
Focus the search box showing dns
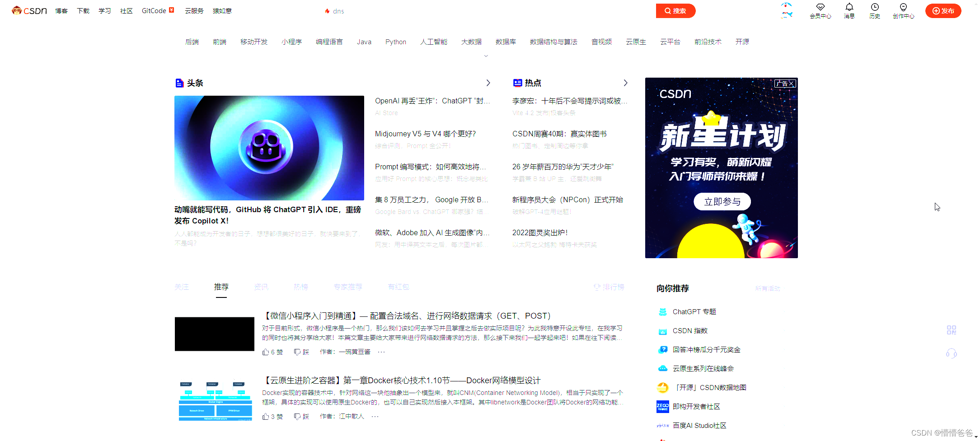coord(488,11)
